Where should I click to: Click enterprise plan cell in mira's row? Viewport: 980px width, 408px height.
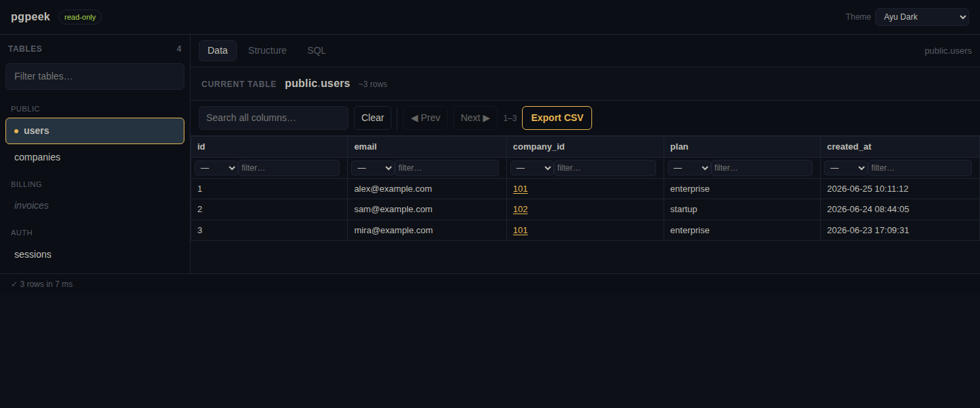(x=742, y=231)
